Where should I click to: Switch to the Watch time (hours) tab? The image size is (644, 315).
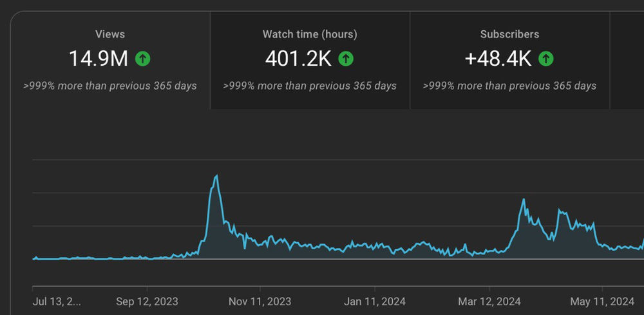[x=310, y=60]
